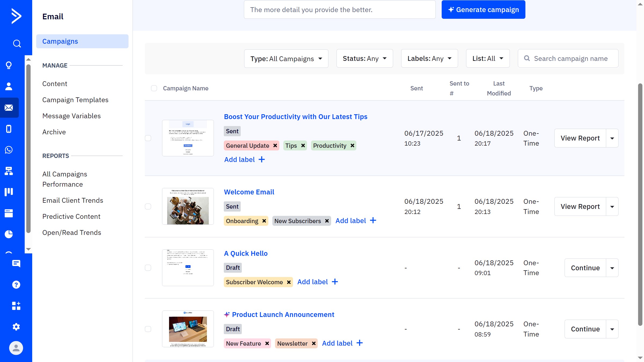This screenshot has height=362, width=644.
Task: Remove the Tips label tag
Action: point(303,146)
